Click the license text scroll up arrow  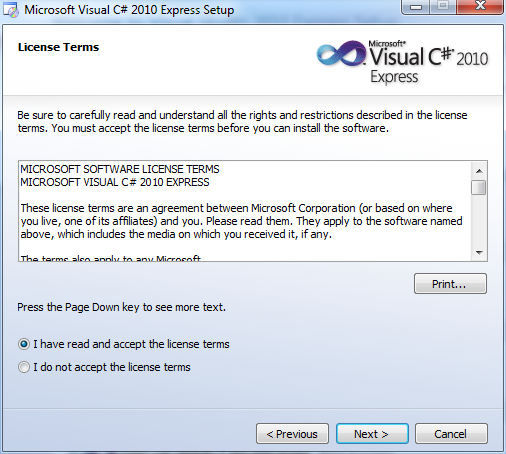coord(479,171)
